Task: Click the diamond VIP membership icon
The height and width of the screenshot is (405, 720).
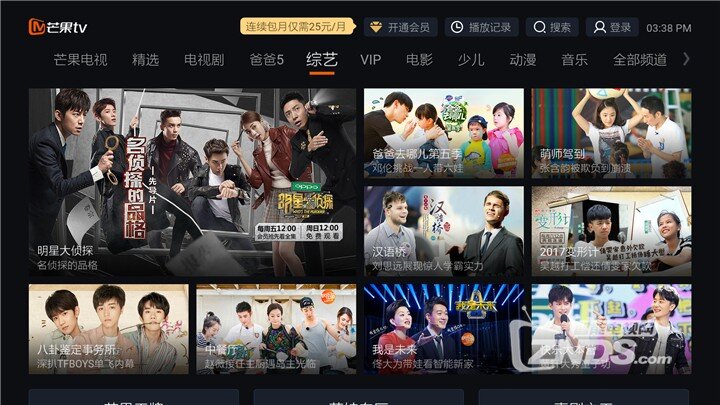Action: tap(376, 27)
